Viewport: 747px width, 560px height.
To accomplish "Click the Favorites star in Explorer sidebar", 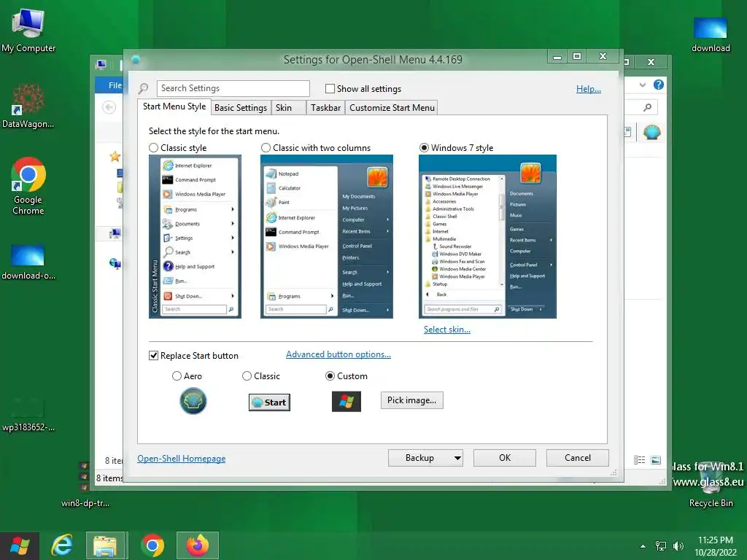I will tap(115, 156).
